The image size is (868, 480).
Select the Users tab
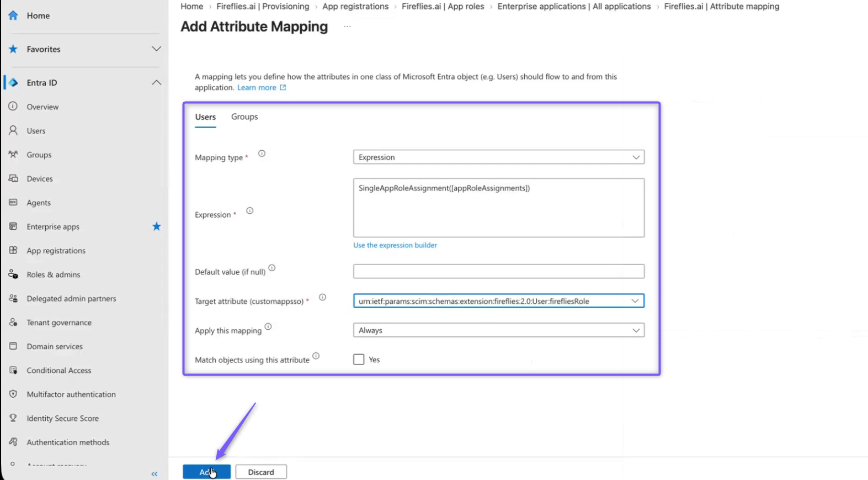[205, 117]
